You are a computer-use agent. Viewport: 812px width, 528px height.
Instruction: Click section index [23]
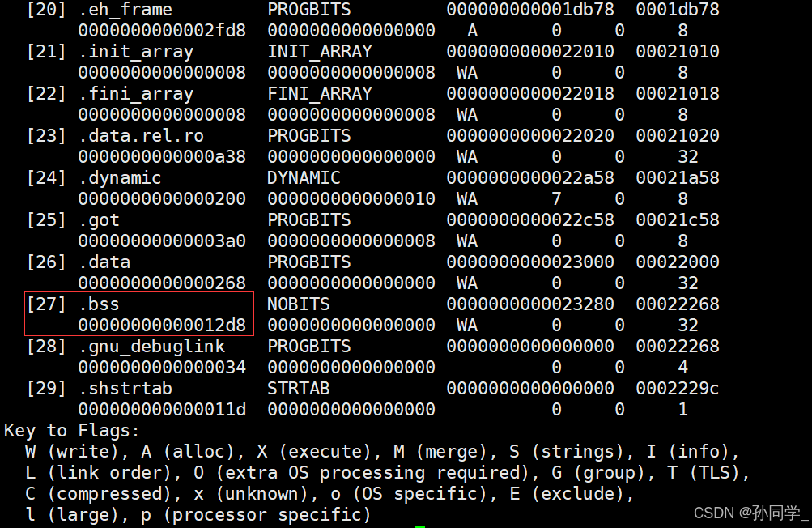click(46, 136)
